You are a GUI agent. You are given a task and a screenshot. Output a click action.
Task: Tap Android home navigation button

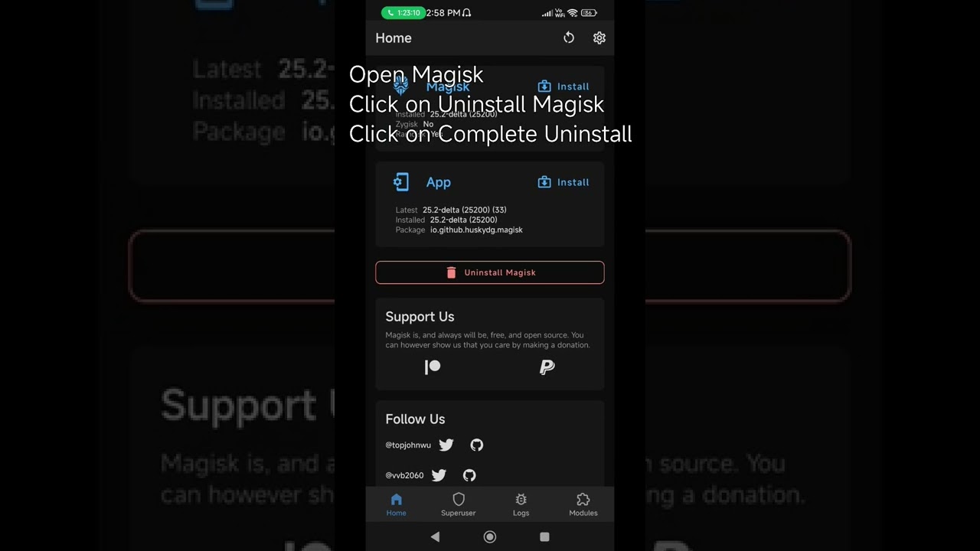pyautogui.click(x=490, y=537)
